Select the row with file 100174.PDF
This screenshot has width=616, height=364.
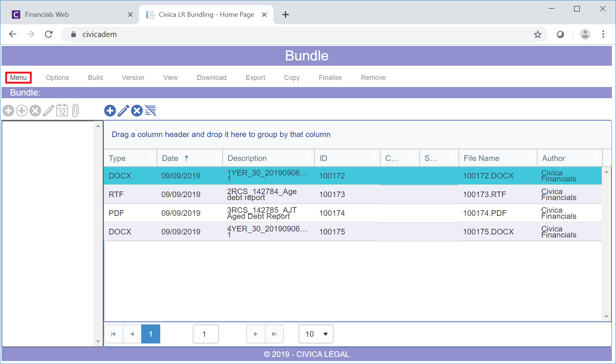353,213
